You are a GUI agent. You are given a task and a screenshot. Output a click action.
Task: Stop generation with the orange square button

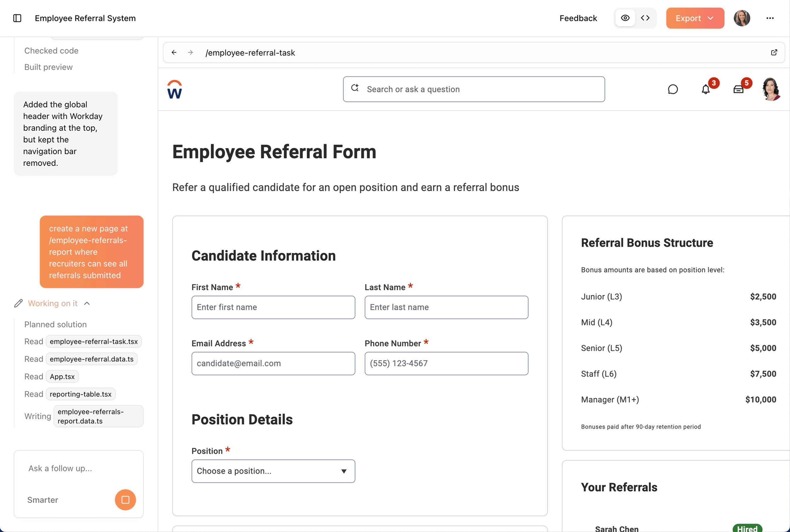125,500
